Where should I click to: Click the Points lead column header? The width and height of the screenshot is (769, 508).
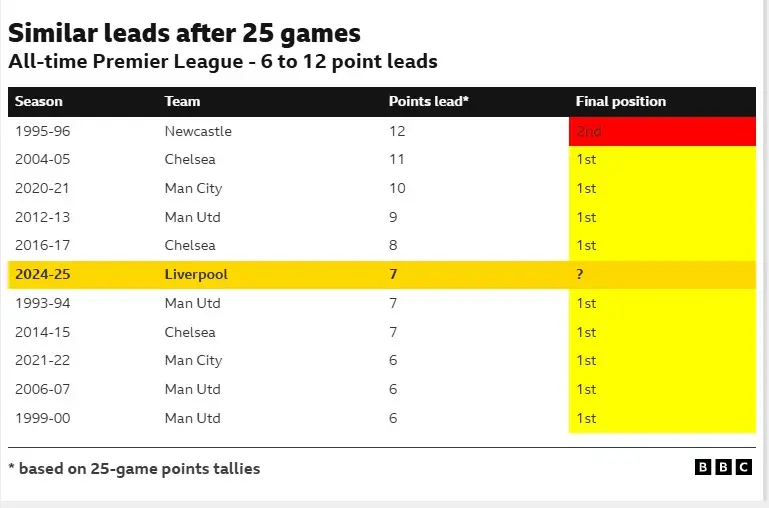[x=429, y=101]
